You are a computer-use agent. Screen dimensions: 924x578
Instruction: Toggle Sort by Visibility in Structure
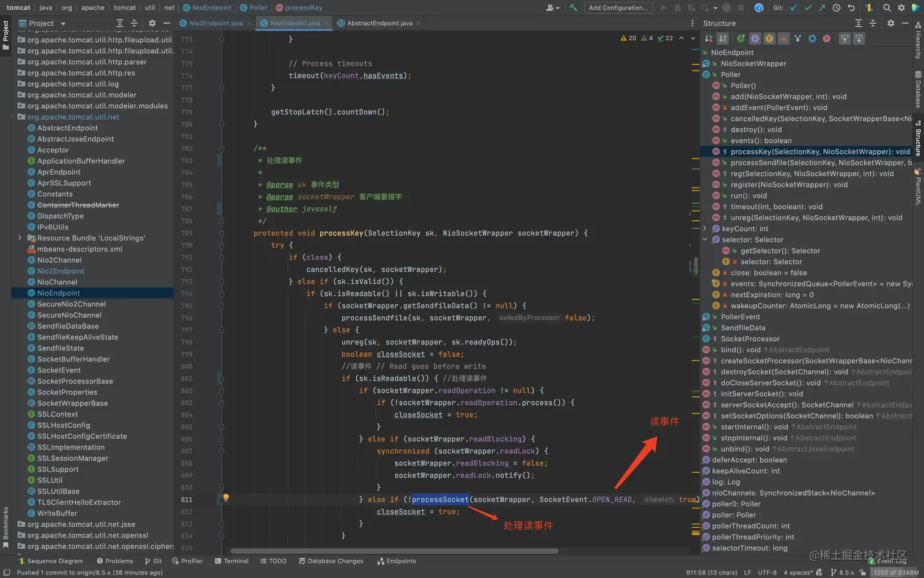[x=709, y=39]
